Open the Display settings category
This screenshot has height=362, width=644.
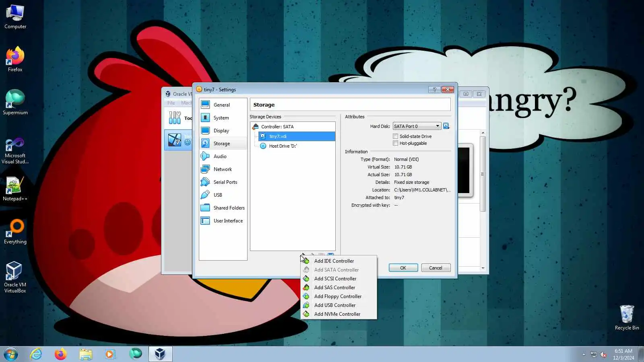[x=223, y=130]
